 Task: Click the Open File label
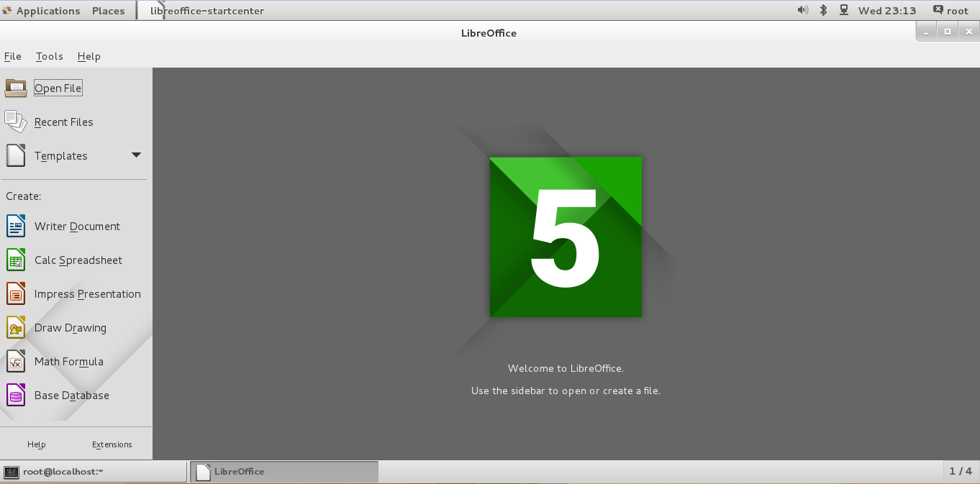coord(58,88)
